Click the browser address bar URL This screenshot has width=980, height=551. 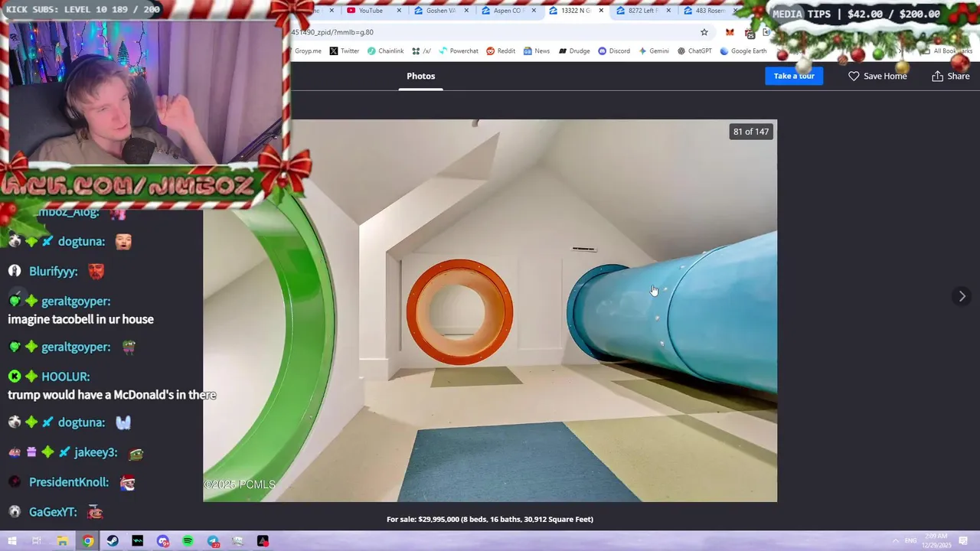[x=332, y=32]
